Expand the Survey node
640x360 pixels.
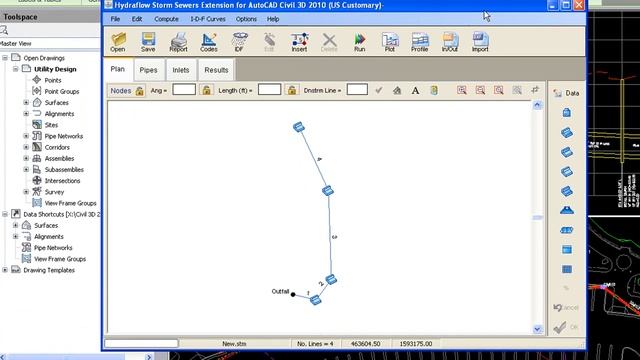26,191
